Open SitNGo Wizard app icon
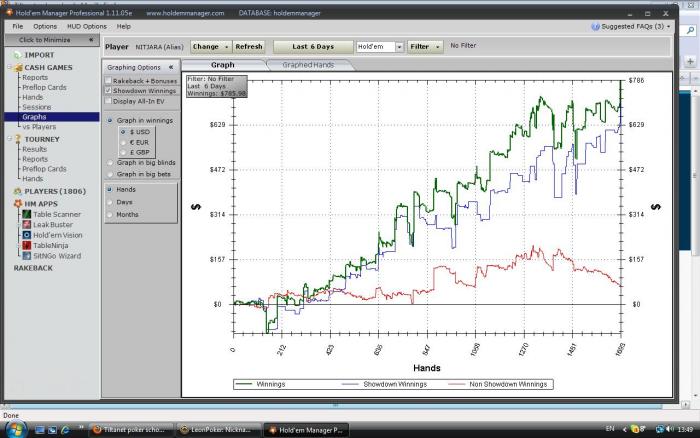The image size is (700, 438). click(27, 256)
